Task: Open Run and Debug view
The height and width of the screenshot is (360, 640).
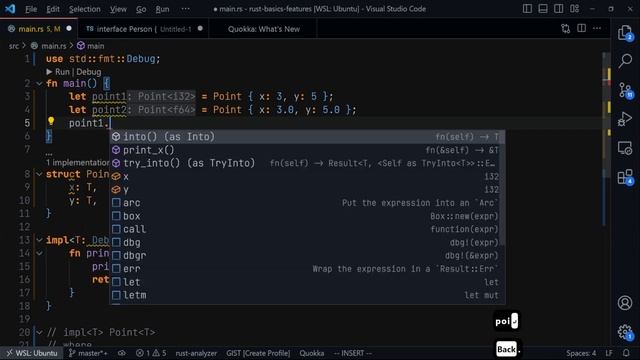Action: point(625,119)
